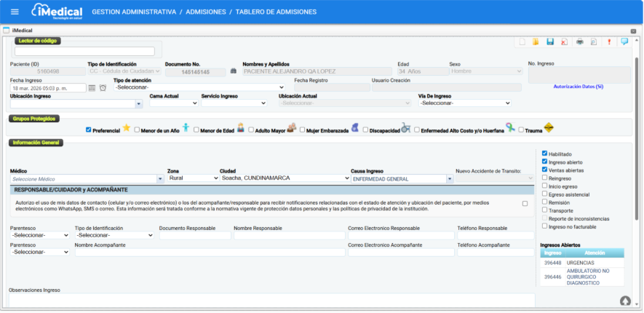This screenshot has width=644, height=313.
Task: Click the save floppy disk icon
Action: 550,42
